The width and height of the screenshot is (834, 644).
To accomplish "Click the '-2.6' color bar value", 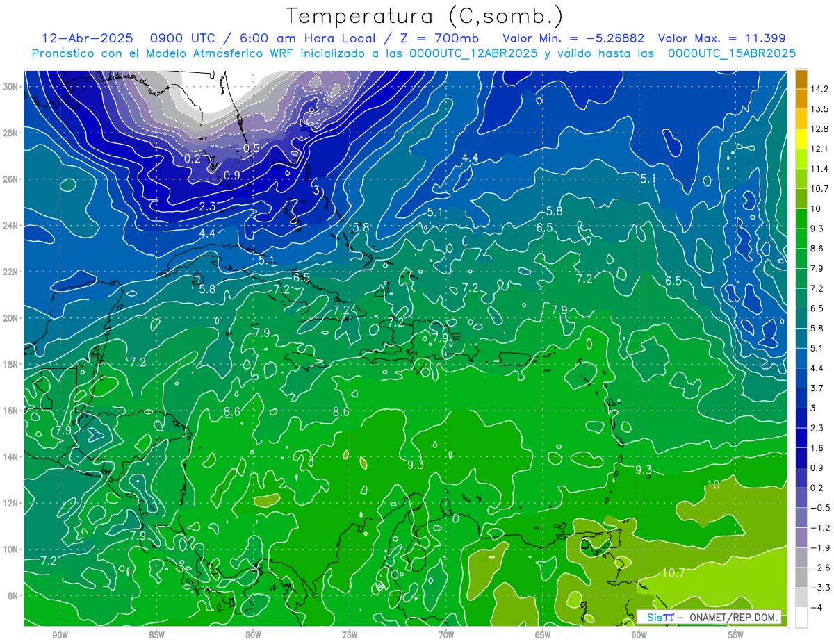I will pos(819,568).
